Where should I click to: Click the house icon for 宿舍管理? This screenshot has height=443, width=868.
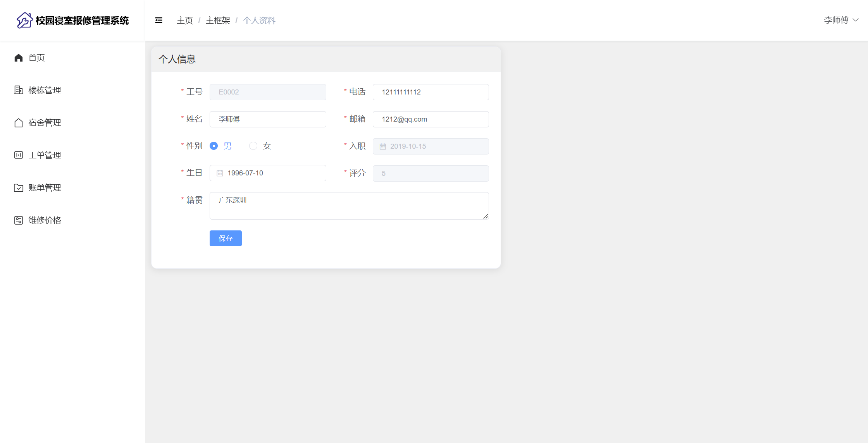coord(19,123)
